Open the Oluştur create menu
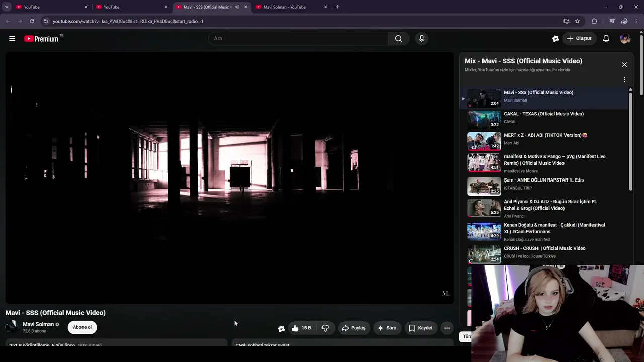 point(579,39)
